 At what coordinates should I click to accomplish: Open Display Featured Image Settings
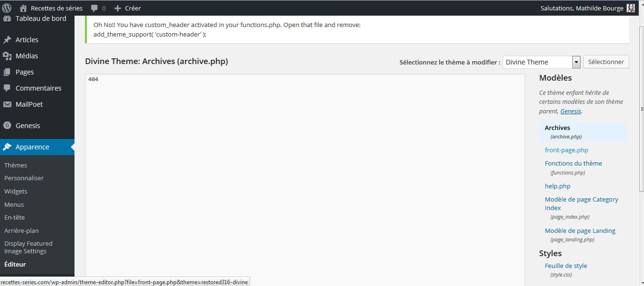pos(28,248)
